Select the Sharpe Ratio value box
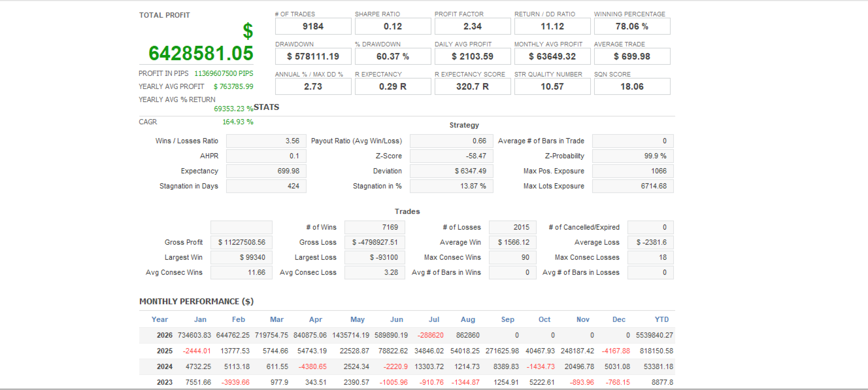This screenshot has height=390, width=868. pyautogui.click(x=393, y=26)
